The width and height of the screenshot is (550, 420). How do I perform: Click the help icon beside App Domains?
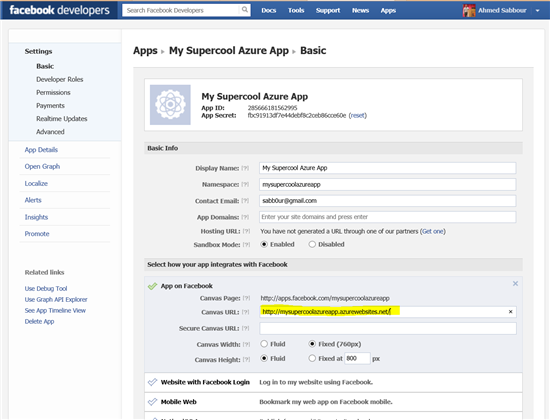click(245, 217)
